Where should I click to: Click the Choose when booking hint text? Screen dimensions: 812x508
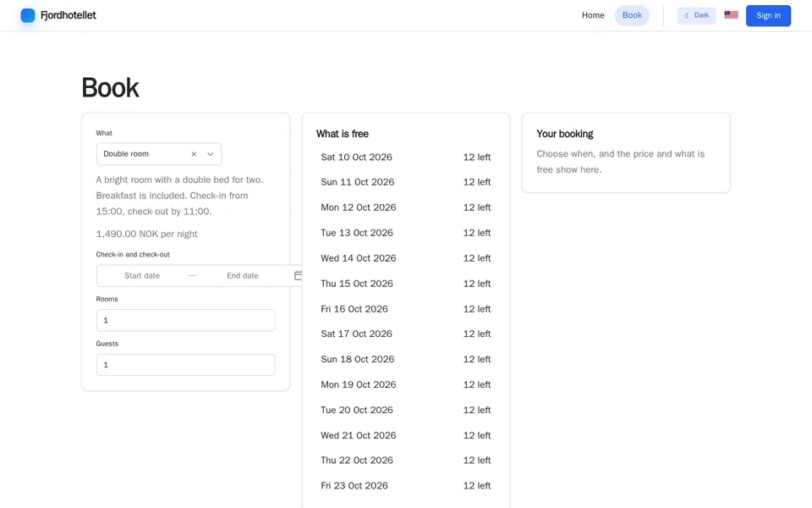coord(620,162)
